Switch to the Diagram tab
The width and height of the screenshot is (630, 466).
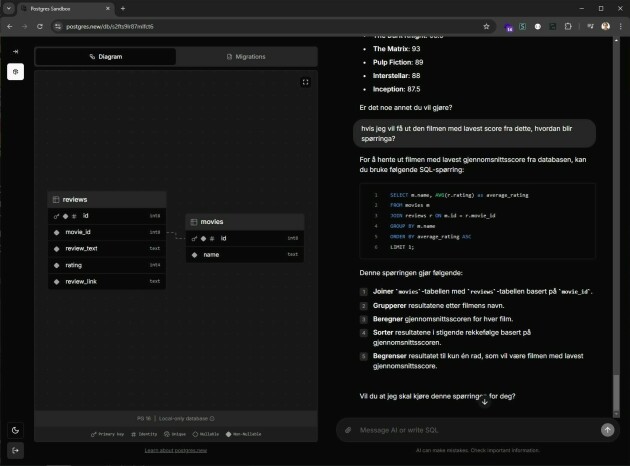point(106,57)
